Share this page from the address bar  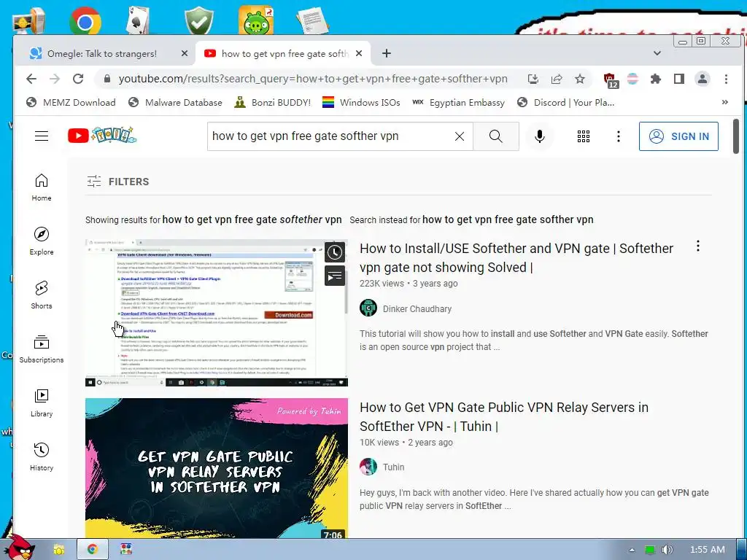557,79
